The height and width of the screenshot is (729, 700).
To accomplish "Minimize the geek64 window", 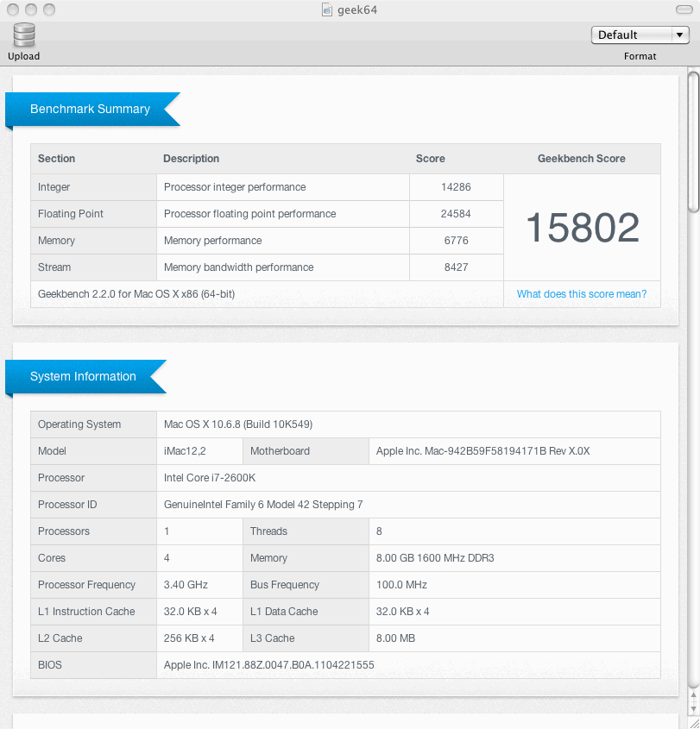I will coord(30,9).
